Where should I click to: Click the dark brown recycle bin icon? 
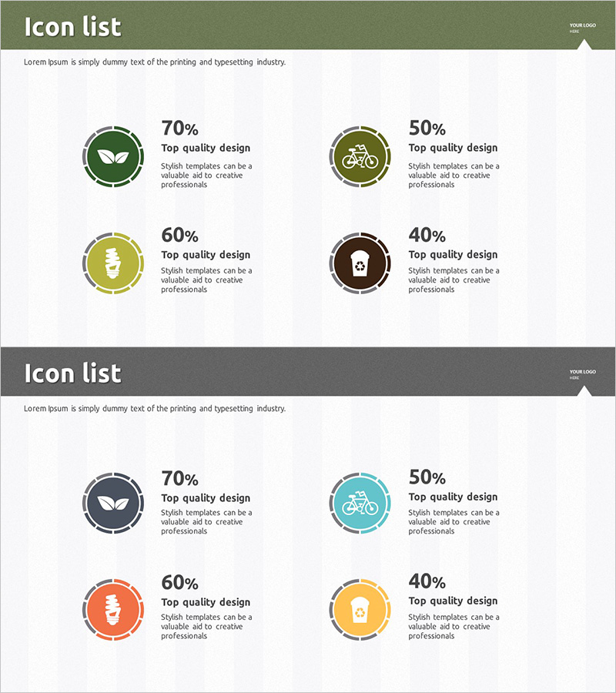(x=360, y=263)
